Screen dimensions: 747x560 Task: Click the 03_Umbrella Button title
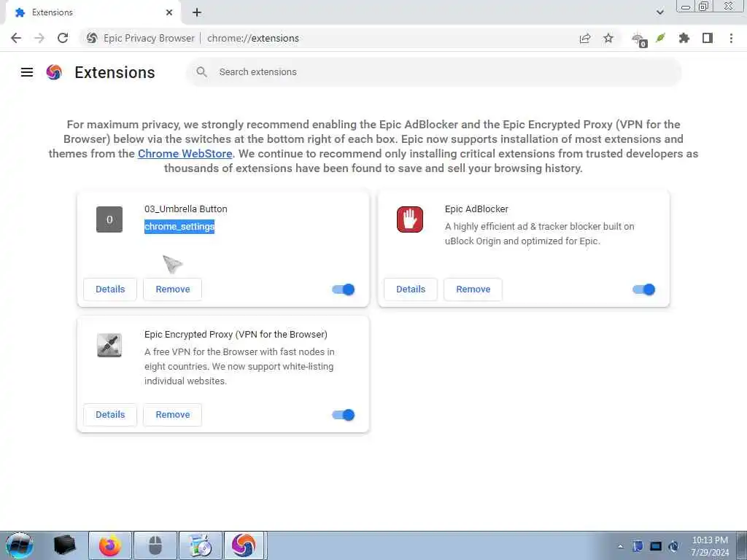pyautogui.click(x=186, y=209)
